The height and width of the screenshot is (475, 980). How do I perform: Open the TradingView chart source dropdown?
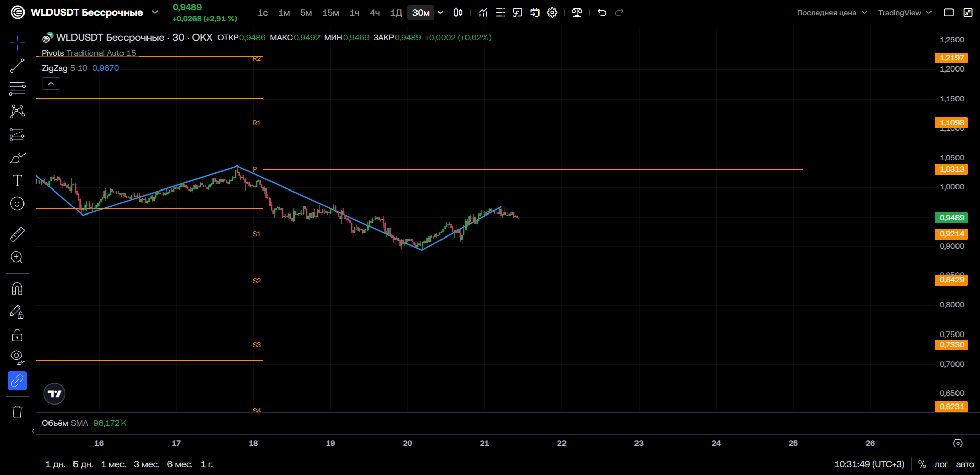click(905, 13)
